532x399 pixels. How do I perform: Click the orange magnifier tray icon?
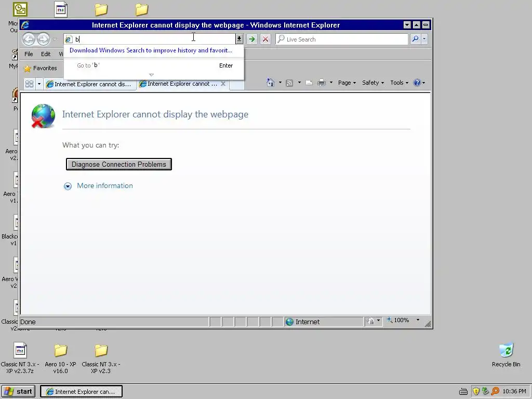tap(495, 391)
